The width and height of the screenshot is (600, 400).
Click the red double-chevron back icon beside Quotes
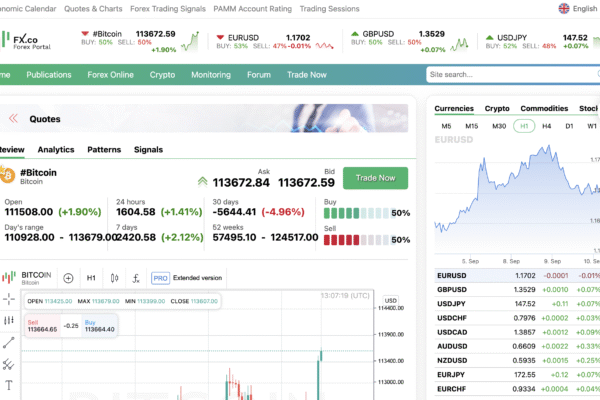[x=13, y=118]
